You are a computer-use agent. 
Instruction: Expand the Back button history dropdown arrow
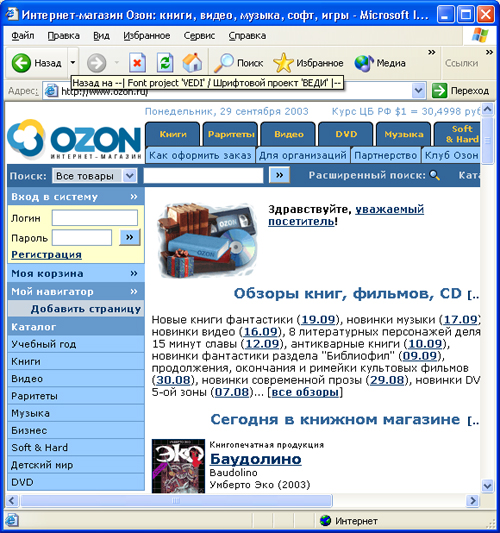[73, 63]
